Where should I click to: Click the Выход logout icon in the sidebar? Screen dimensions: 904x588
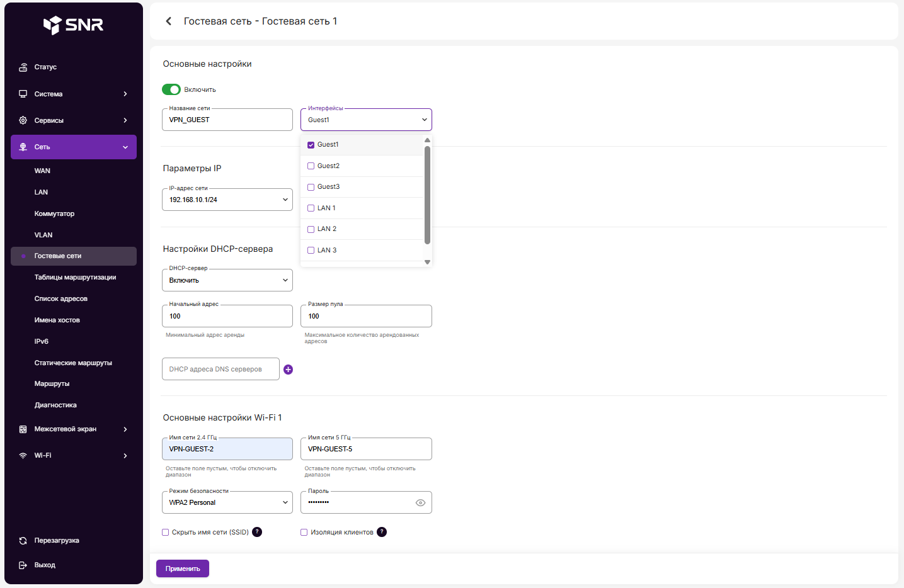(x=23, y=565)
